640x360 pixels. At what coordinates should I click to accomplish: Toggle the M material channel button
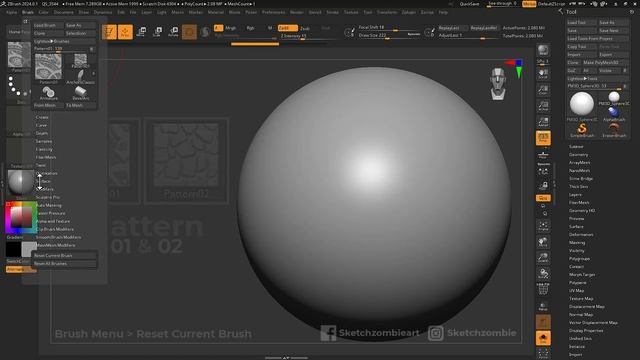click(x=269, y=28)
